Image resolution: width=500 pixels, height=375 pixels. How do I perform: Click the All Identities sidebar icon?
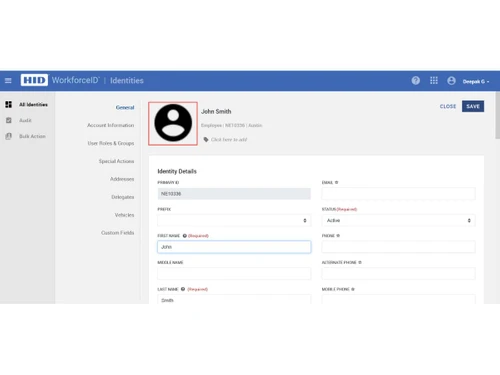(9, 104)
